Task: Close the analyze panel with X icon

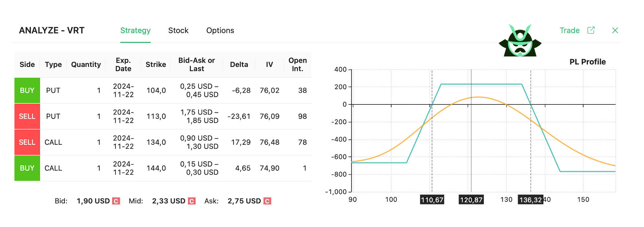Action: 615,31
